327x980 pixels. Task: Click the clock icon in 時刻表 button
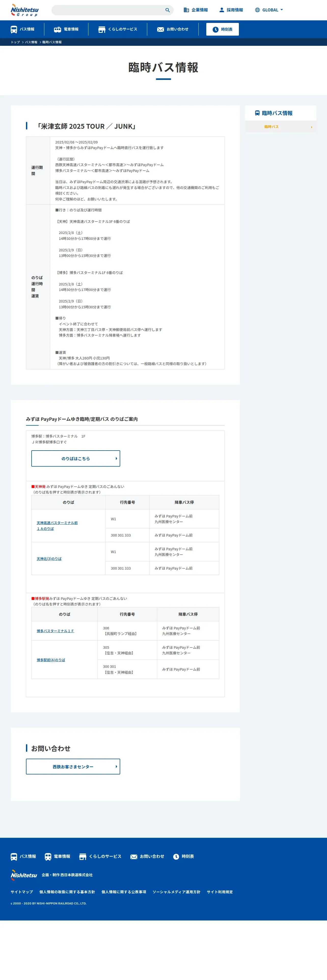[x=215, y=29]
